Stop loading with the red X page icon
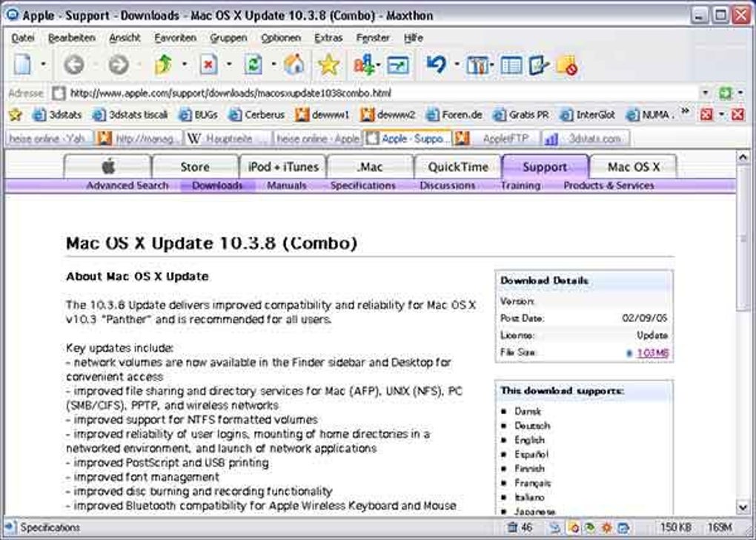This screenshot has width=756, height=540. 208,65
